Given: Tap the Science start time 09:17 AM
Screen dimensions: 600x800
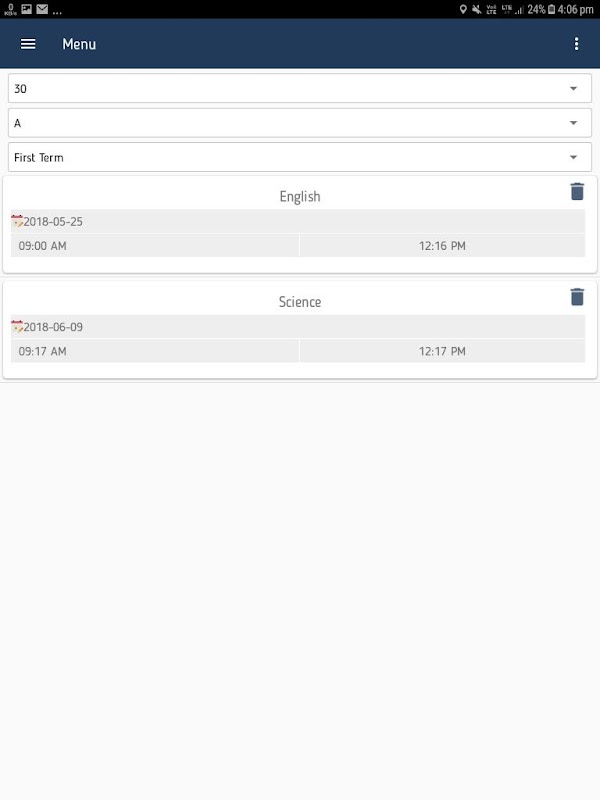Looking at the screenshot, I should pos(43,351).
